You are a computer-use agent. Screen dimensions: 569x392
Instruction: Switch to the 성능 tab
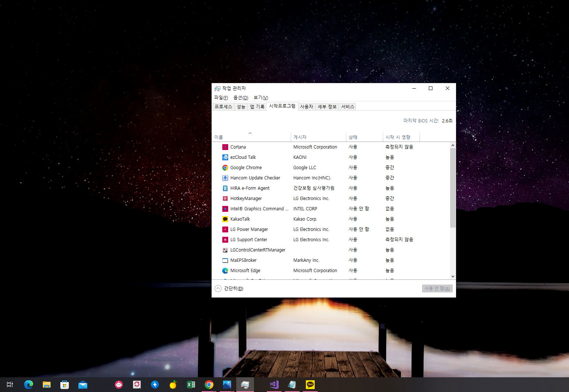click(x=241, y=107)
